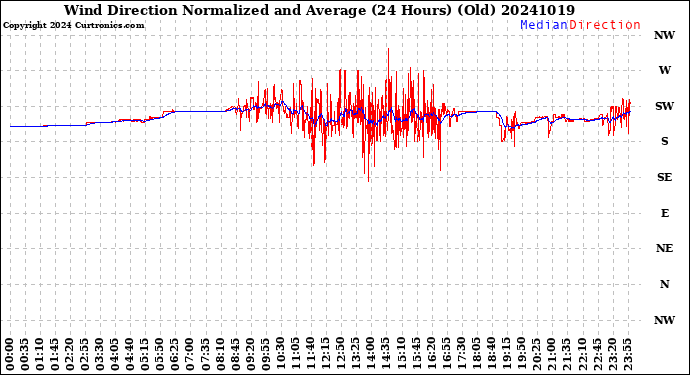Click the 03:30 time axis label
This screenshot has width=690, height=375.
coord(100,355)
